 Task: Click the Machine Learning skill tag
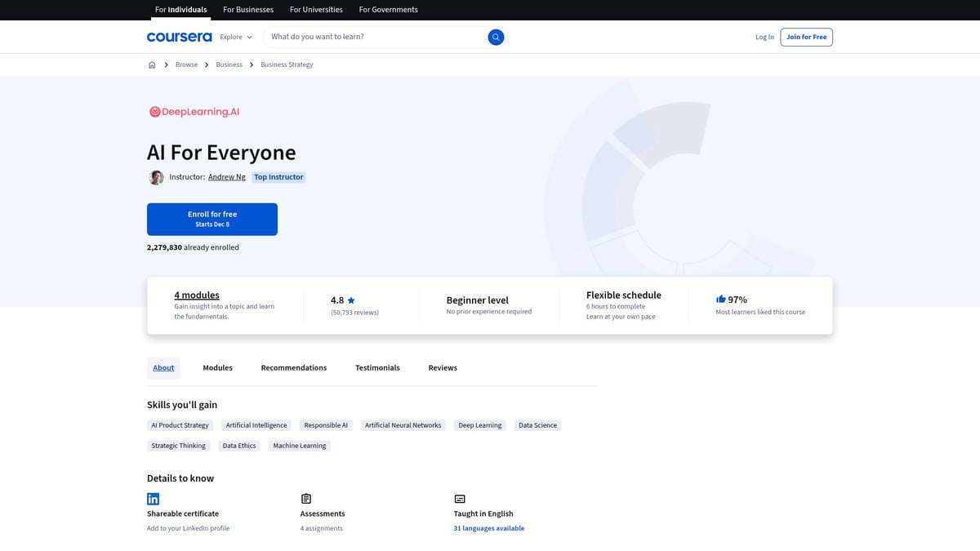[300, 446]
